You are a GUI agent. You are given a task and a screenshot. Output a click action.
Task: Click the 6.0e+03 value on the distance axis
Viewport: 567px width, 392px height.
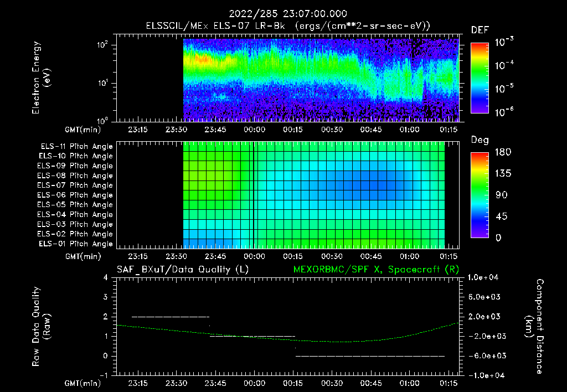click(484, 297)
